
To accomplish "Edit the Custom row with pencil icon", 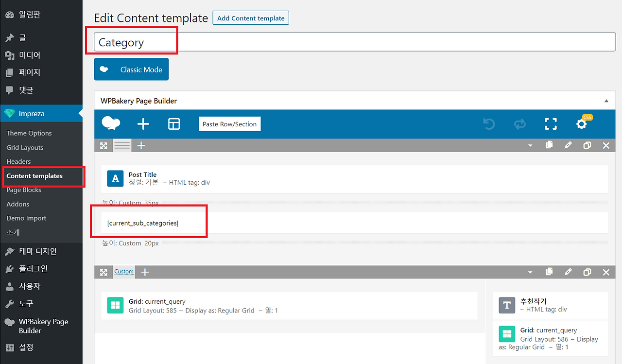I will 568,272.
